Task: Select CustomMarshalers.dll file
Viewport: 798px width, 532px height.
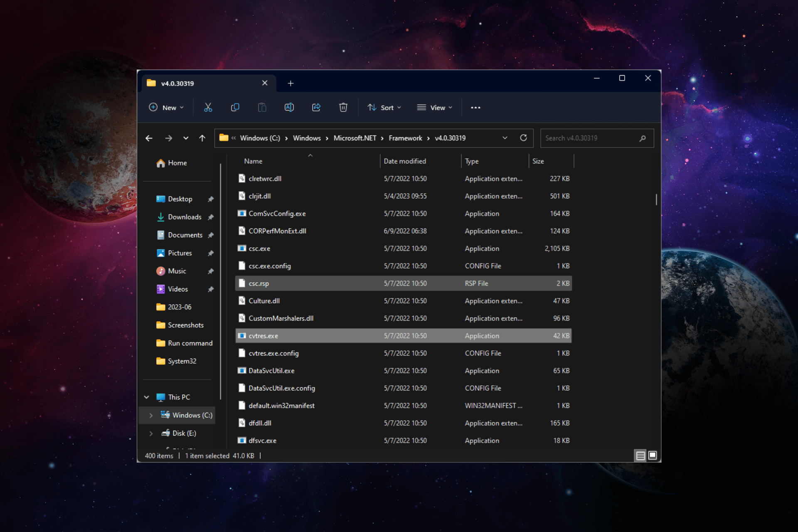Action: [x=404, y=318]
